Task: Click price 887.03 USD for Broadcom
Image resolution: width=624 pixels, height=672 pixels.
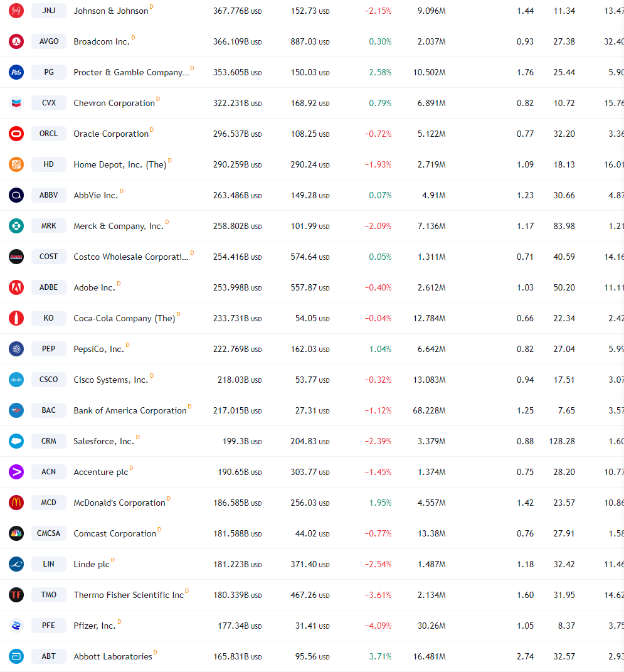Action: [310, 41]
